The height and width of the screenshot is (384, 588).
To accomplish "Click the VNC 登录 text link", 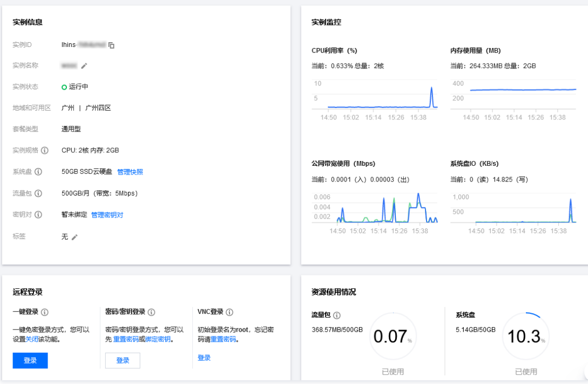I will tap(204, 358).
